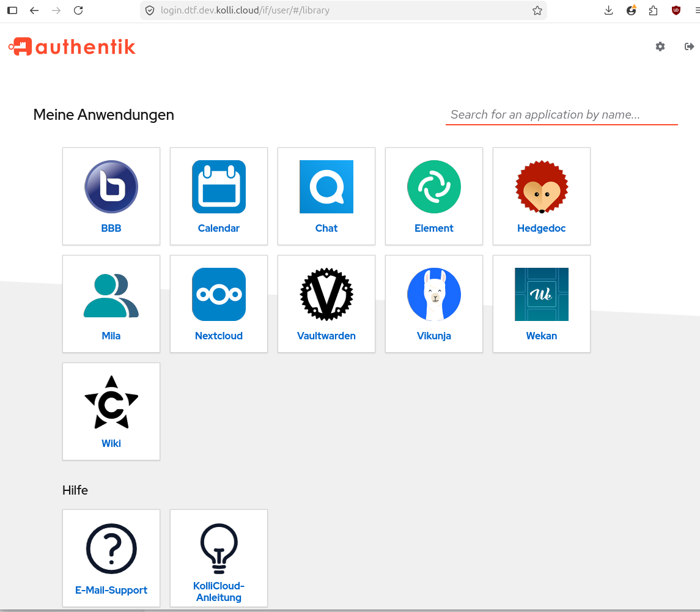Click the Meine Anwendungen heading
Image resolution: width=700 pixels, height=612 pixels.
point(103,115)
